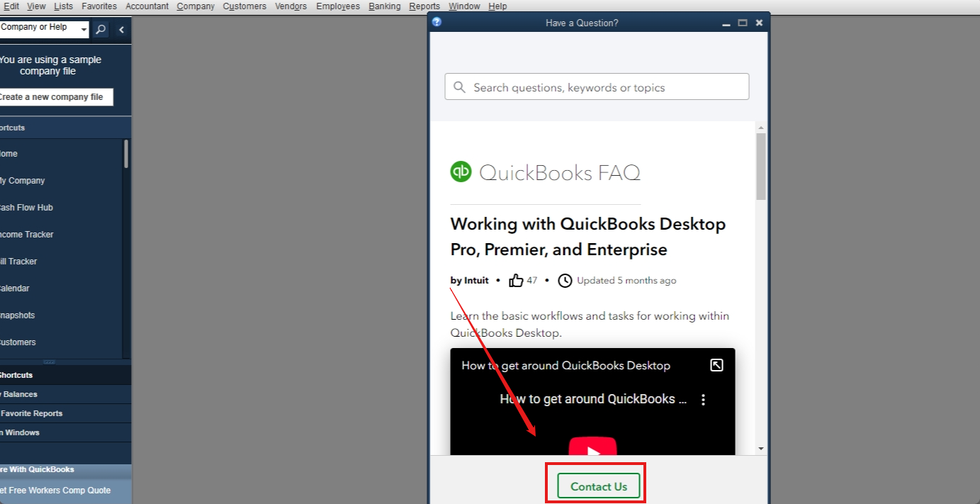Click the by Intuit author text
Image resolution: width=980 pixels, height=504 pixels.
pos(469,281)
